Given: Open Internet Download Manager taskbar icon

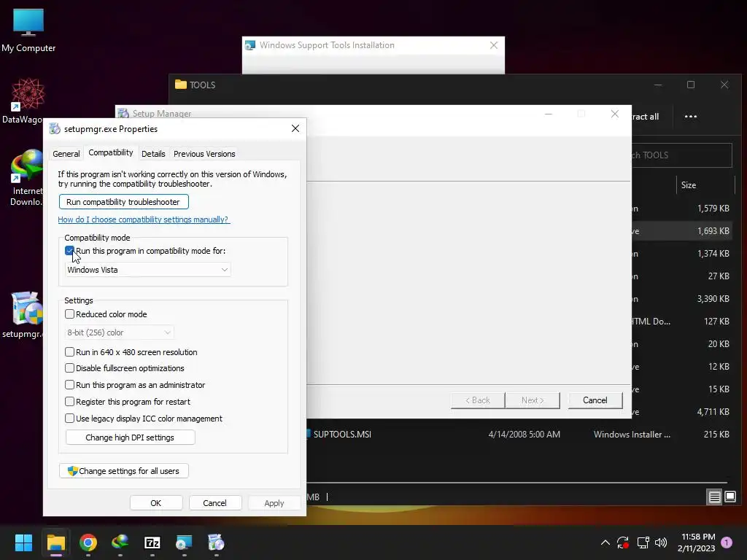Looking at the screenshot, I should click(x=120, y=542).
